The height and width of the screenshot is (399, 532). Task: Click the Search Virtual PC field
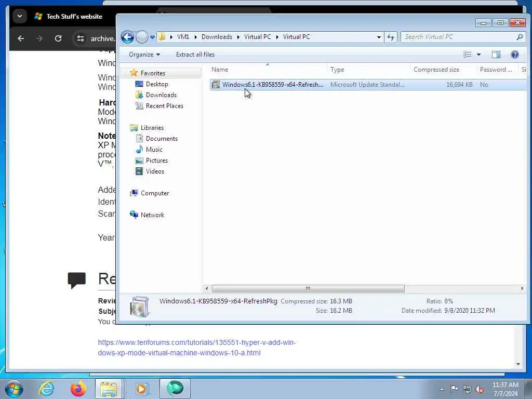click(x=459, y=37)
